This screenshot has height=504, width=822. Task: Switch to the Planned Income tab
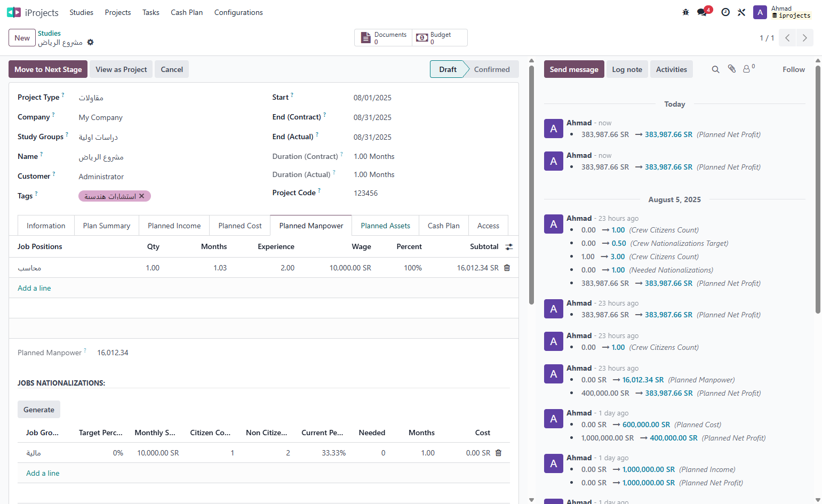coord(174,226)
